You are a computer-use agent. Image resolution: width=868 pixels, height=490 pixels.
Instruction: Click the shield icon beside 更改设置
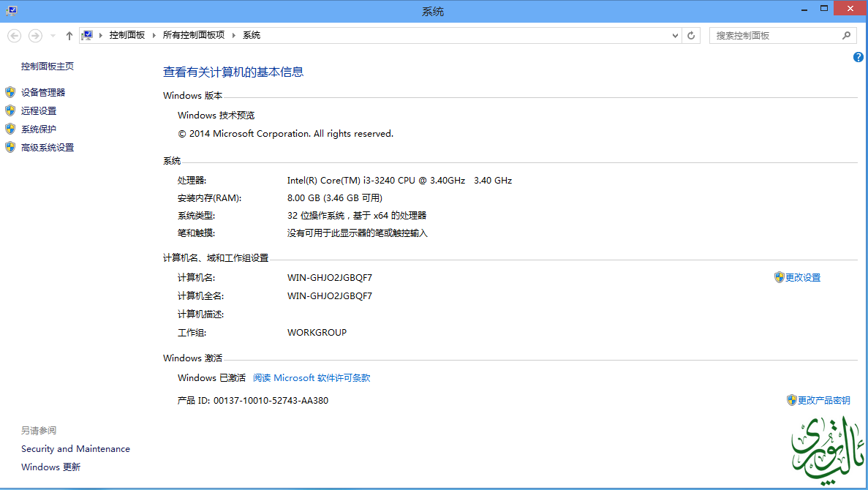[779, 277]
